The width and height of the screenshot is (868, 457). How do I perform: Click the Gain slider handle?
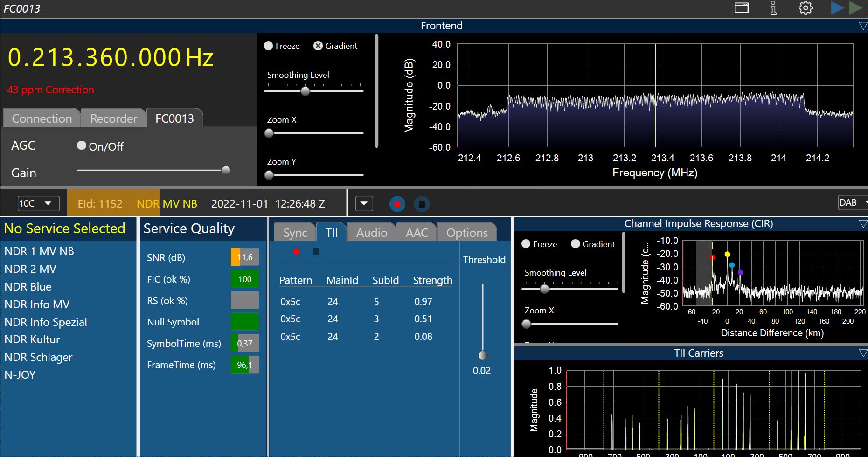pyautogui.click(x=226, y=170)
